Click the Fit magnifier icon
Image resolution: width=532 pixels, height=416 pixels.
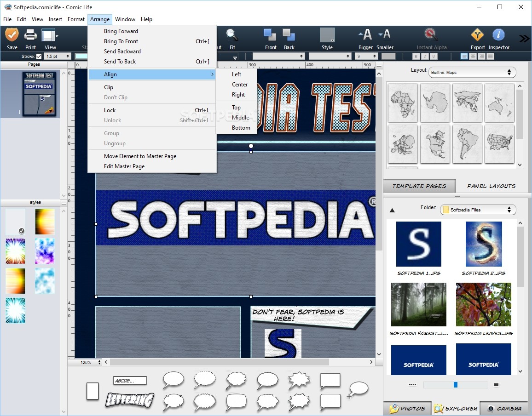[x=232, y=35]
